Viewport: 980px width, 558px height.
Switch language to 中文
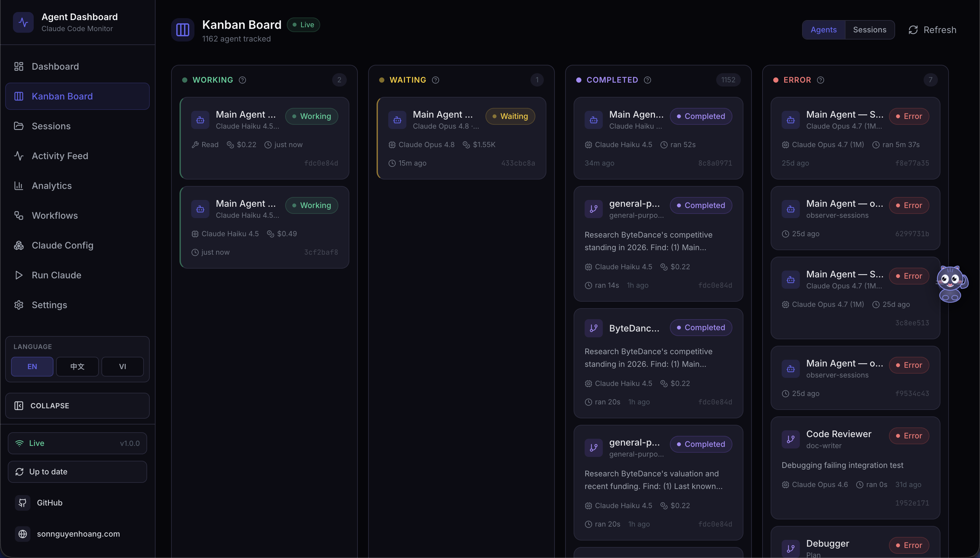77,366
